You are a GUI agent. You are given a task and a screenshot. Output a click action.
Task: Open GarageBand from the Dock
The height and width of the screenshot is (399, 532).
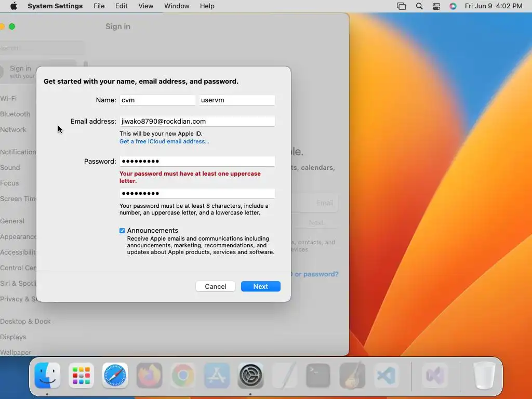(352, 376)
